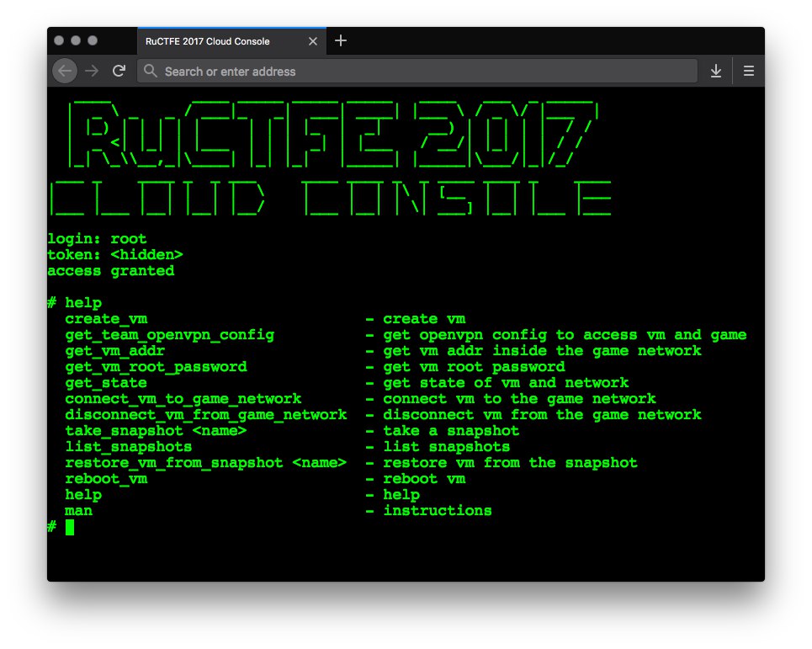This screenshot has height=649, width=812.
Task: Focus the Search or enter address field
Action: pos(417,71)
